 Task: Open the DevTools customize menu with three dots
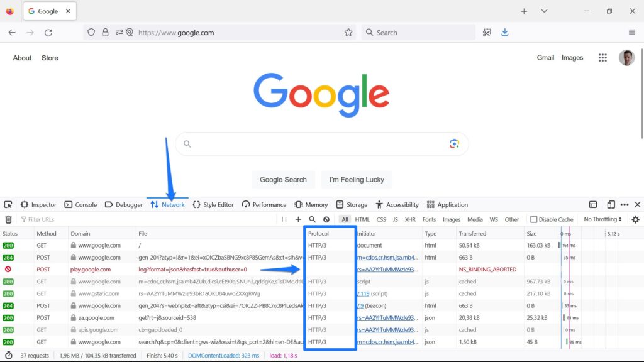click(x=625, y=204)
